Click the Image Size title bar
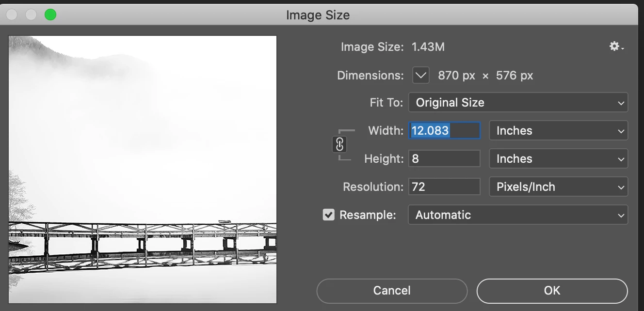The image size is (644, 311). tap(318, 15)
